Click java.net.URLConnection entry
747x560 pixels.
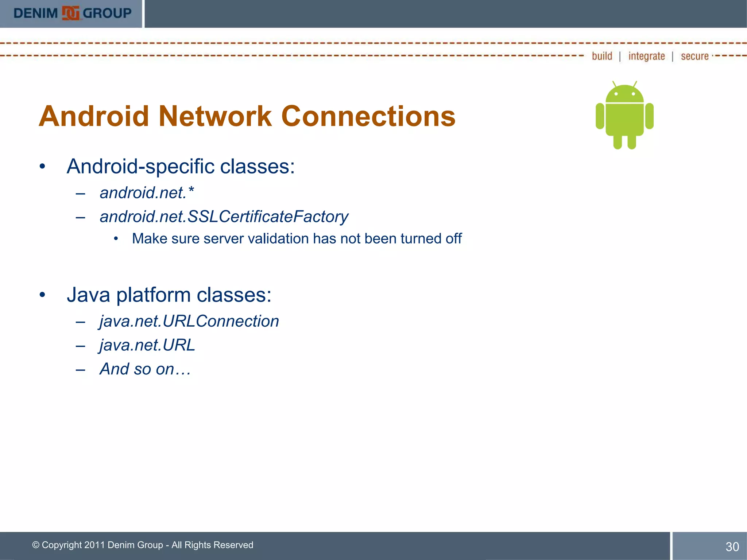tap(189, 321)
